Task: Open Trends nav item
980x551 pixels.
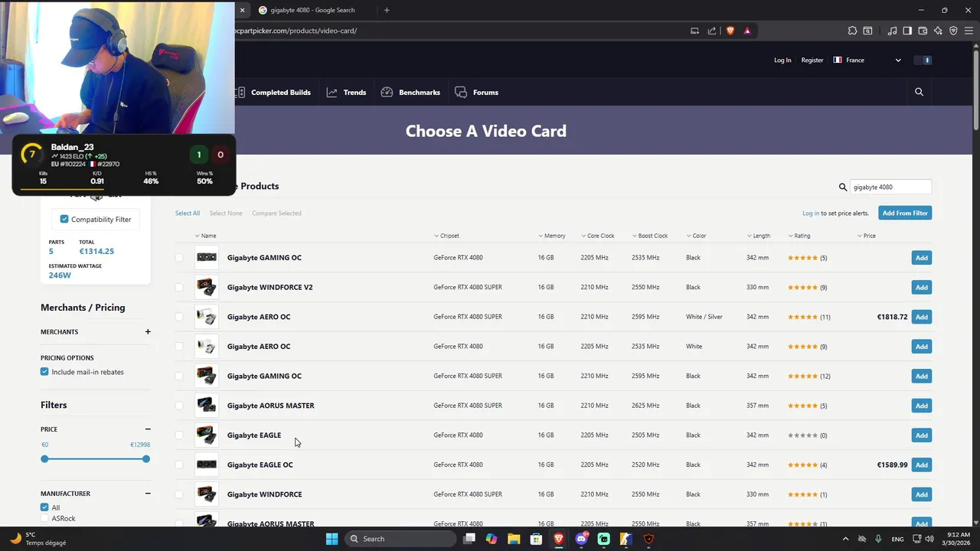Action: (346, 93)
